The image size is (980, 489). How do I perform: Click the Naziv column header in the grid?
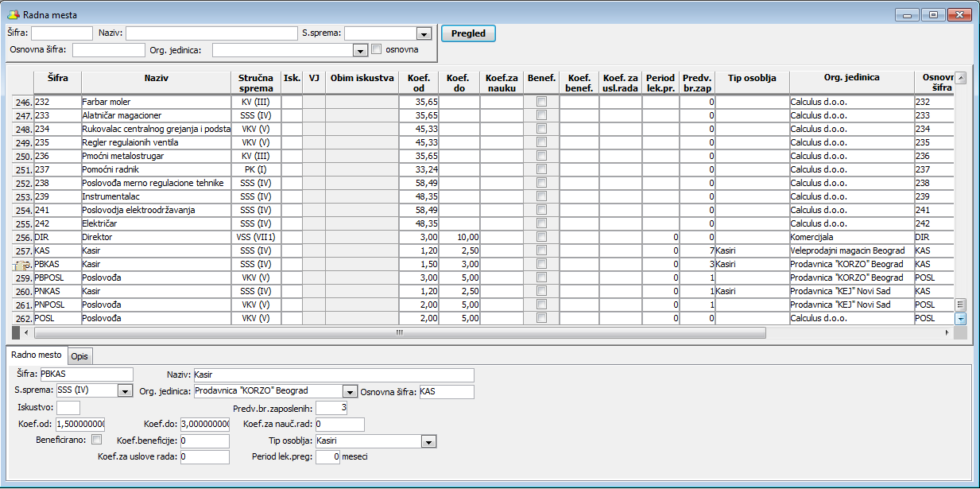click(156, 78)
